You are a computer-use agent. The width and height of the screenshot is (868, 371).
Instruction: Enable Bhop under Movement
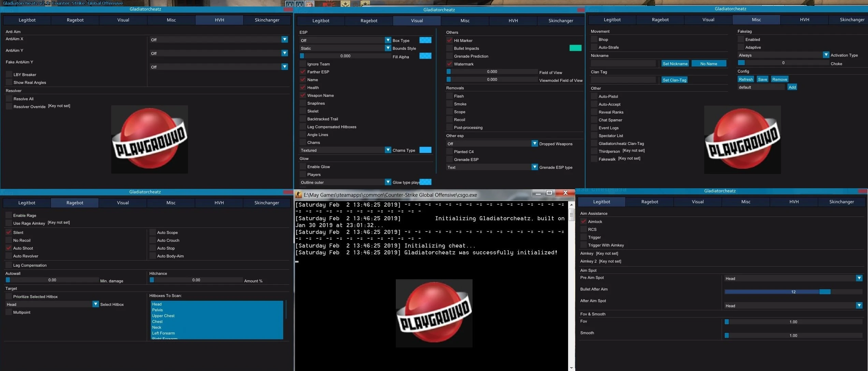(x=594, y=39)
